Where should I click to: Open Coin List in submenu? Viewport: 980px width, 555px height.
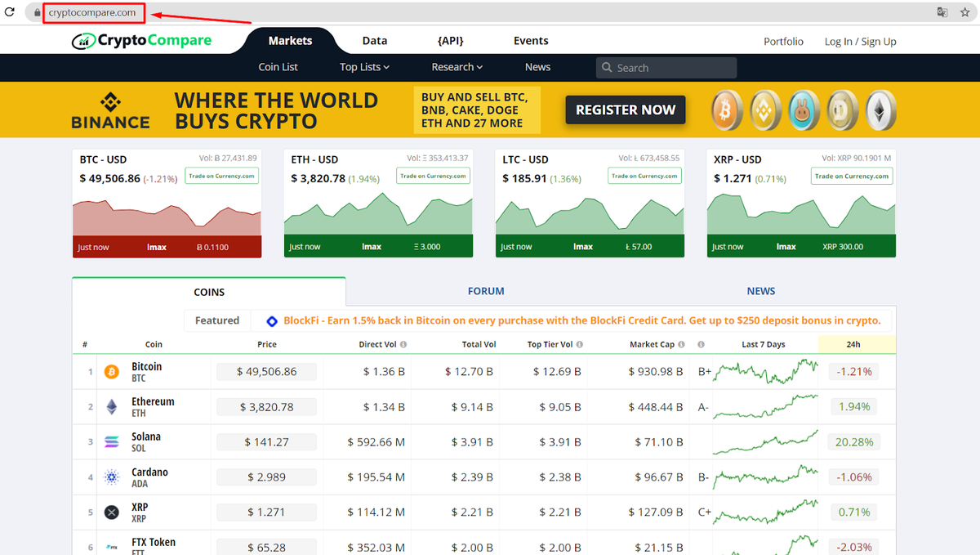click(x=278, y=67)
